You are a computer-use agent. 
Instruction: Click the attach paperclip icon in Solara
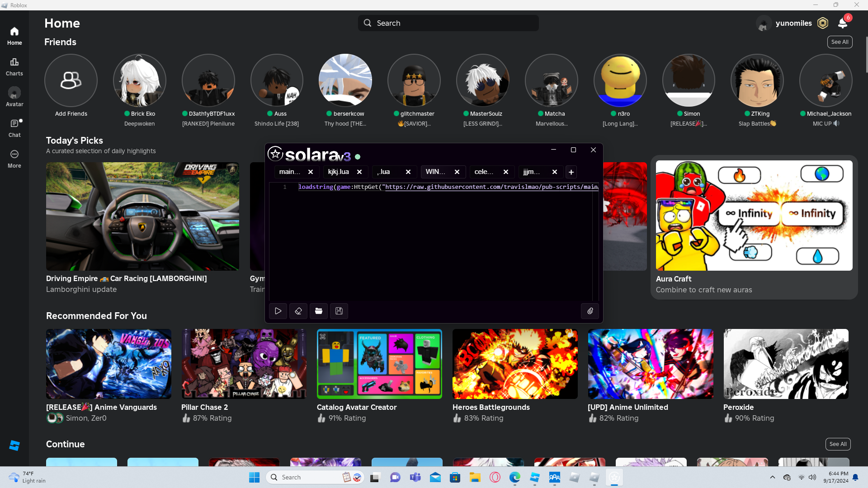coord(590,311)
